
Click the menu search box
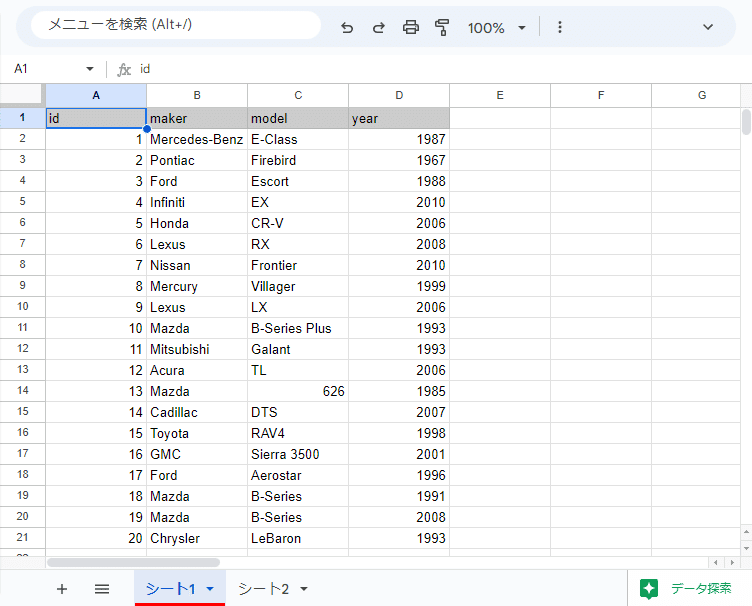coord(176,25)
